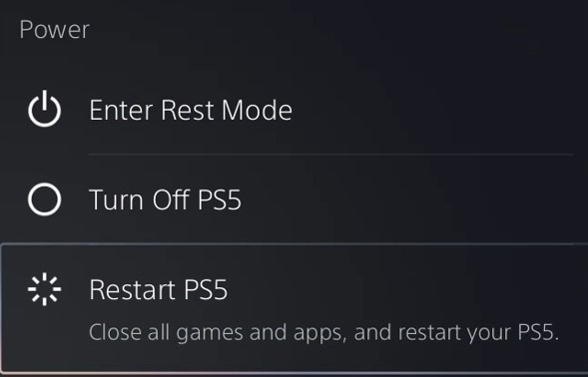
Task: Click the spinner icon beside Restart PS5
Action: pos(44,289)
